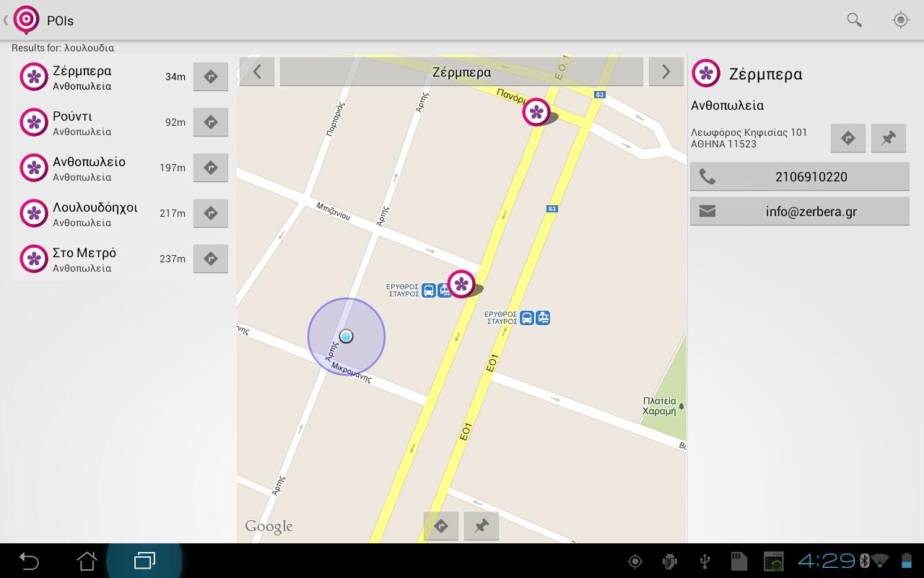Screen dimensions: 924x578
Task: Tap the GPS status icon in system bar
Action: pos(635,561)
